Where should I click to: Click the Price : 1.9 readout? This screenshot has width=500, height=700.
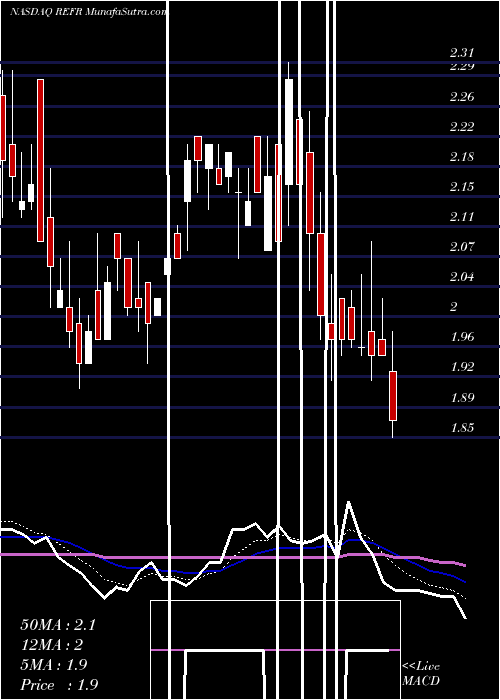tap(59, 685)
